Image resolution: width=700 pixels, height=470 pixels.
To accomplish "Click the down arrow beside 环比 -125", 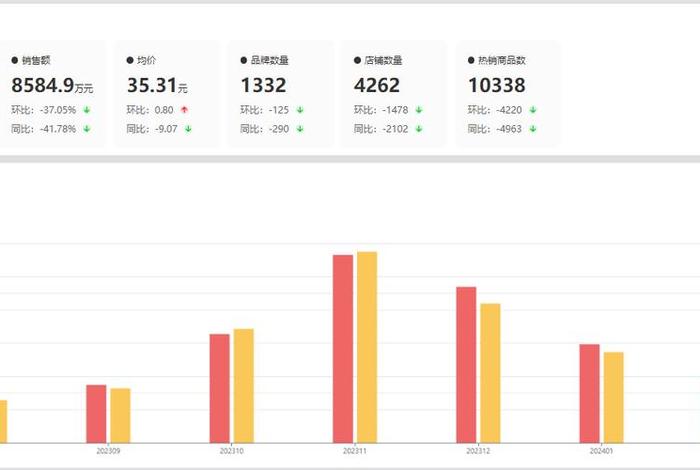I will click(300, 110).
